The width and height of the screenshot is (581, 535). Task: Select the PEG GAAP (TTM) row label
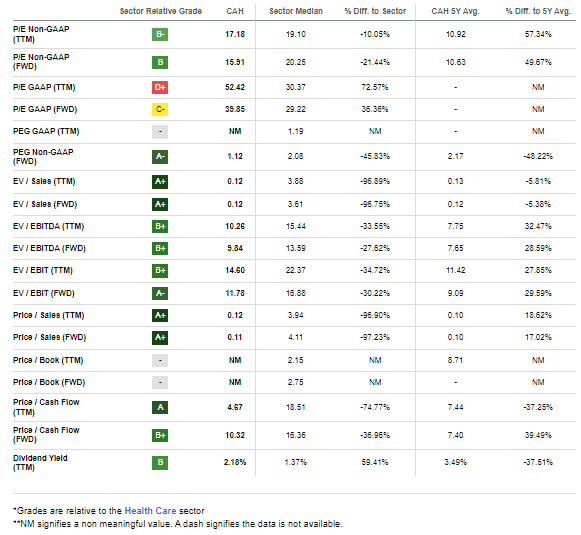point(46,132)
